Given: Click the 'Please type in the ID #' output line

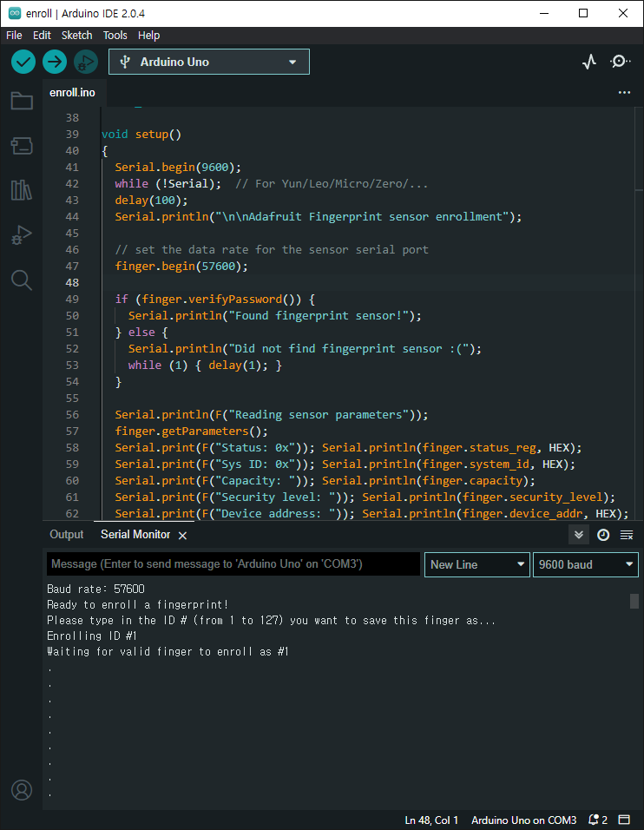Looking at the screenshot, I should tap(272, 621).
